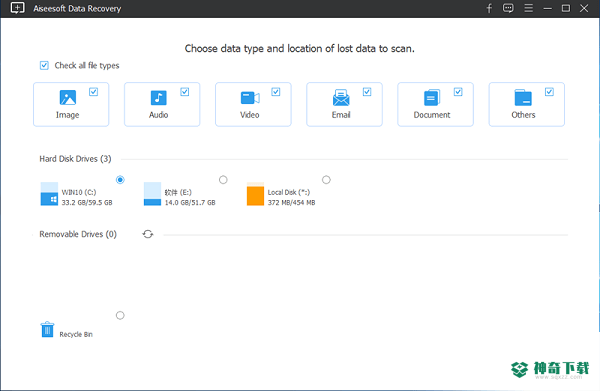Select the Video camera icon
Image resolution: width=600 pixels, height=391 pixels.
[250, 98]
